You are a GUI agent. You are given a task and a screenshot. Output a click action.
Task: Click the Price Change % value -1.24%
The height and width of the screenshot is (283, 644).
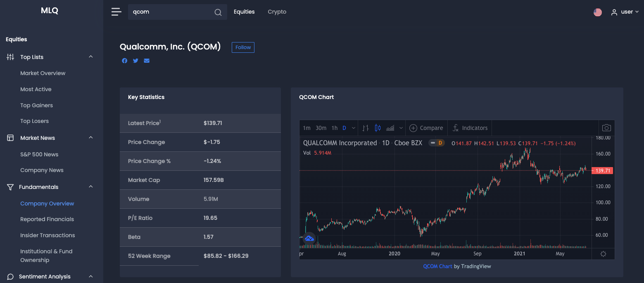pyautogui.click(x=212, y=161)
